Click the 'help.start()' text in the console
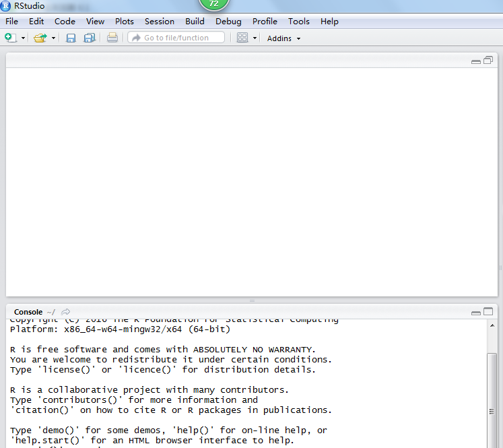 (x=48, y=441)
